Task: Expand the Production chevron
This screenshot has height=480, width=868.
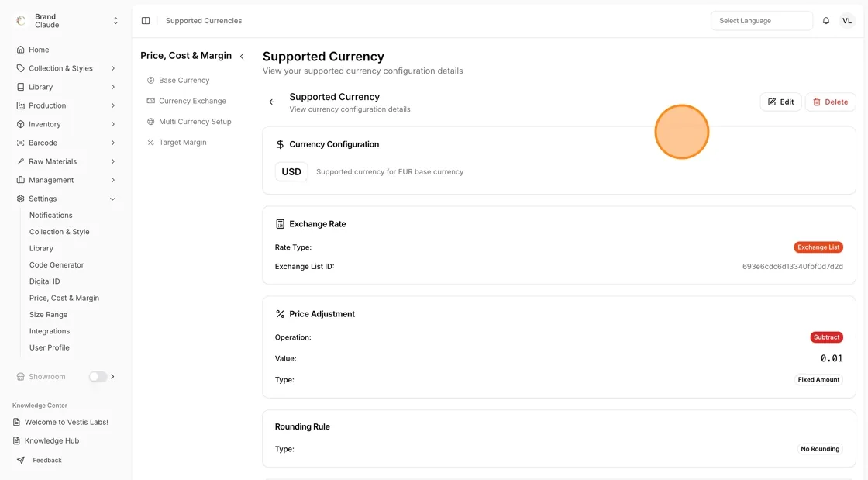Action: click(113, 105)
